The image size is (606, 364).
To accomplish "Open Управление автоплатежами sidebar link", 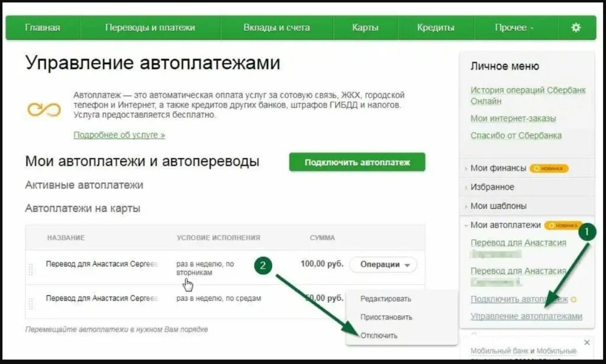I will (526, 316).
